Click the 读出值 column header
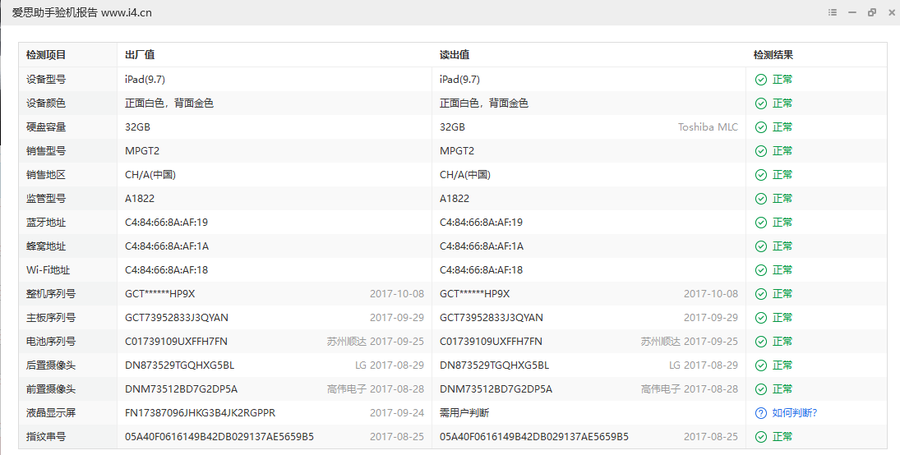The height and width of the screenshot is (455, 900). click(454, 55)
